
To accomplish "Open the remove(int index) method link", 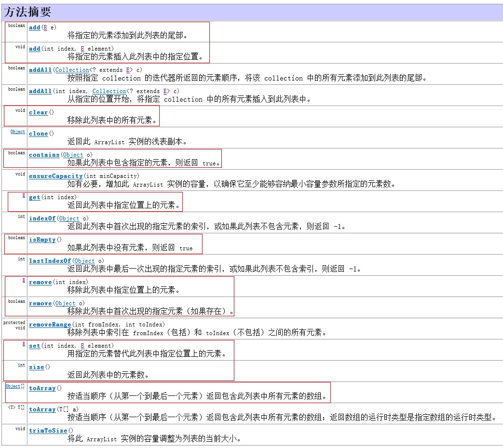I will [40, 282].
